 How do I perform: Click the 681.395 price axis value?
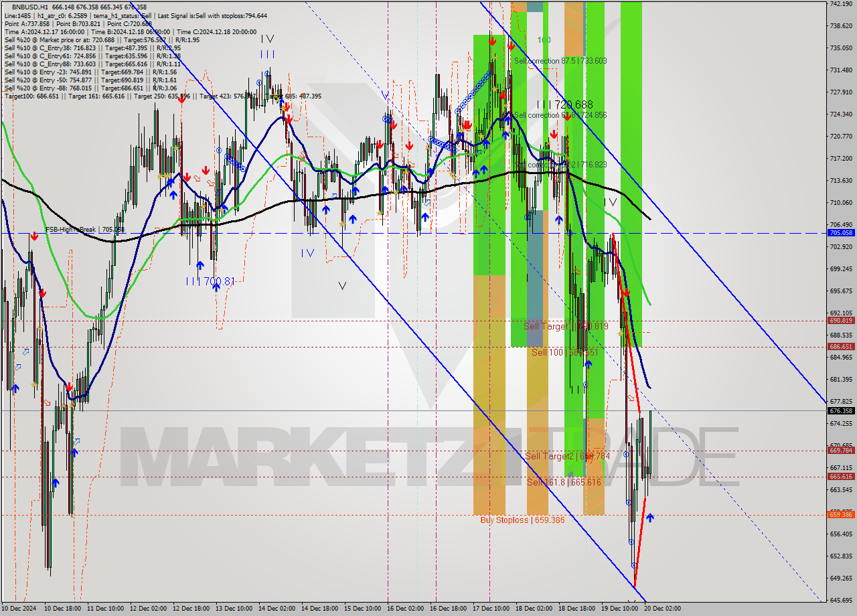point(841,380)
